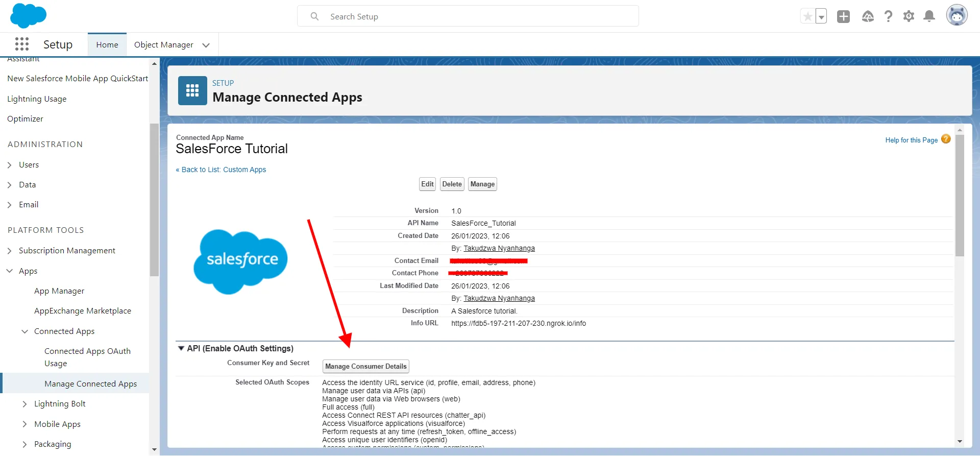Viewport: 980px width, 456px height.
Task: Collapse the Connected Apps subsection
Action: 24,331
